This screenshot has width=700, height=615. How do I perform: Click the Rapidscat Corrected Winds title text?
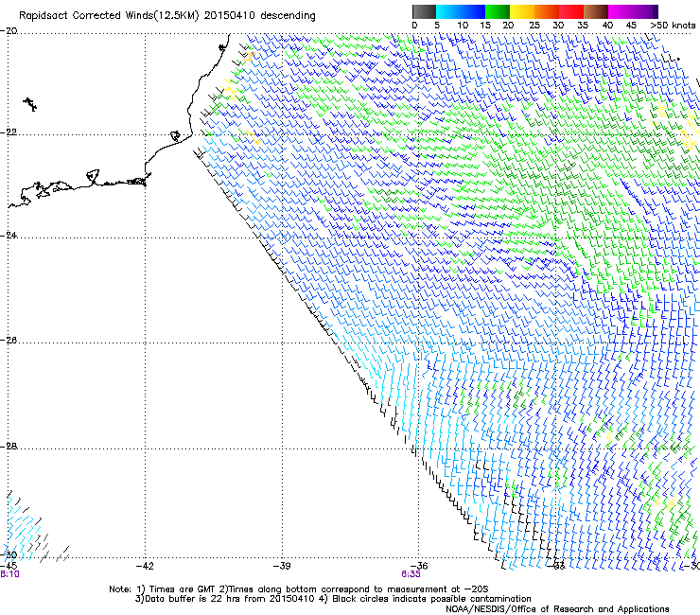(x=167, y=16)
